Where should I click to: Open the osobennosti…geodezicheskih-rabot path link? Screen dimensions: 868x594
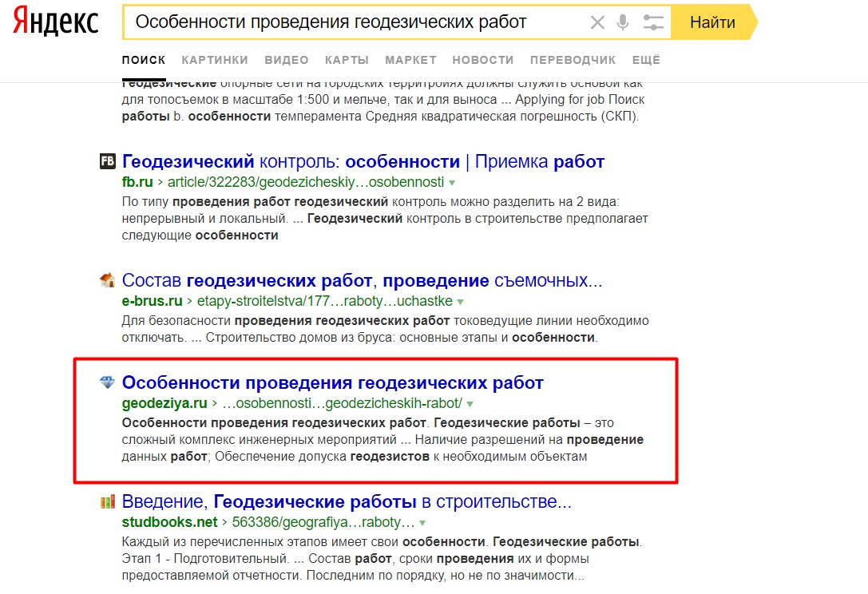tap(342, 403)
